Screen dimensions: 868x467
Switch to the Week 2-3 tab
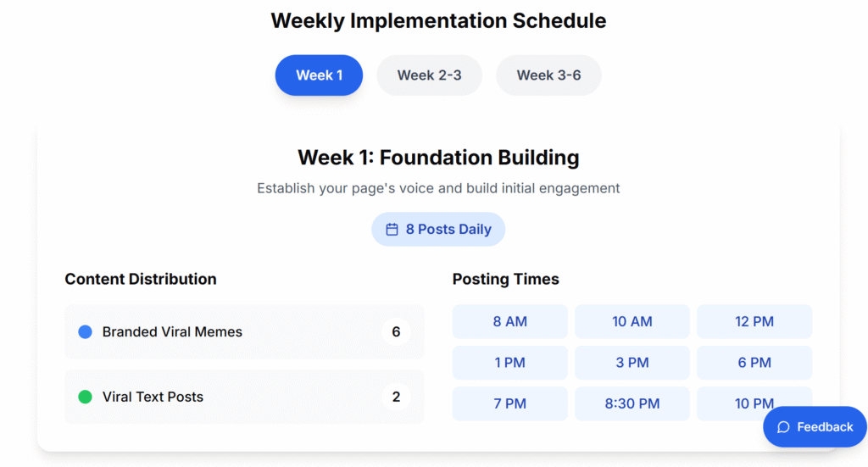(x=429, y=75)
